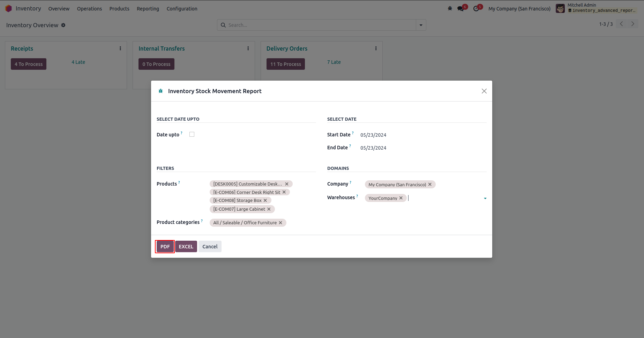The width and height of the screenshot is (644, 338).
Task: Open the Operations menu
Action: 90,9
